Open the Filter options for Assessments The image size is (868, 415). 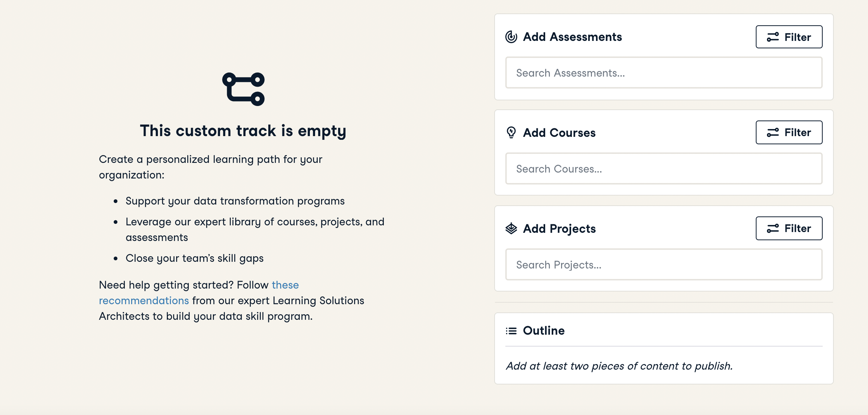[x=789, y=37]
